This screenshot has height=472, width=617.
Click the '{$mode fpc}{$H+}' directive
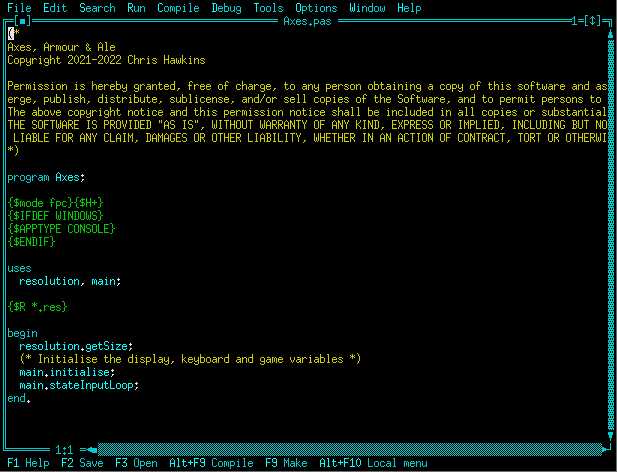pyautogui.click(x=55, y=203)
